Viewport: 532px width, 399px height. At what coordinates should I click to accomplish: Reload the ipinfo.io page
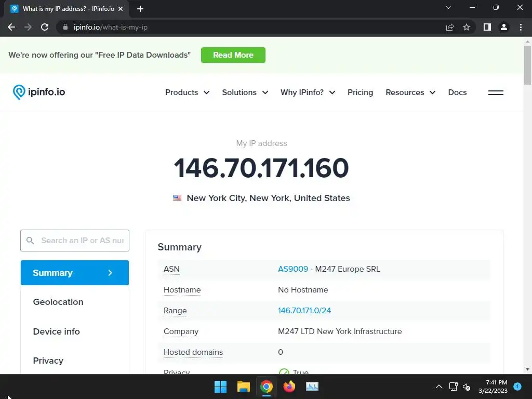coord(45,27)
